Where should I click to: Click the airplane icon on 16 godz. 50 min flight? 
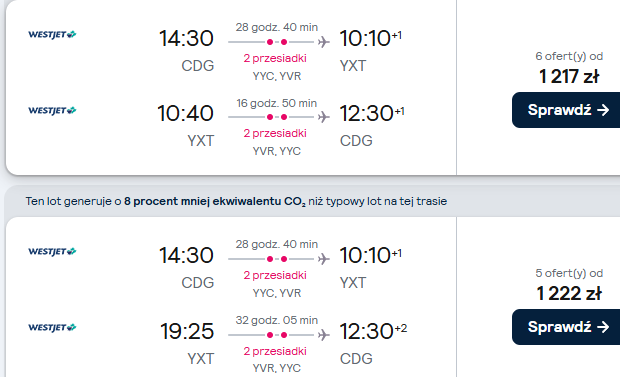click(323, 117)
